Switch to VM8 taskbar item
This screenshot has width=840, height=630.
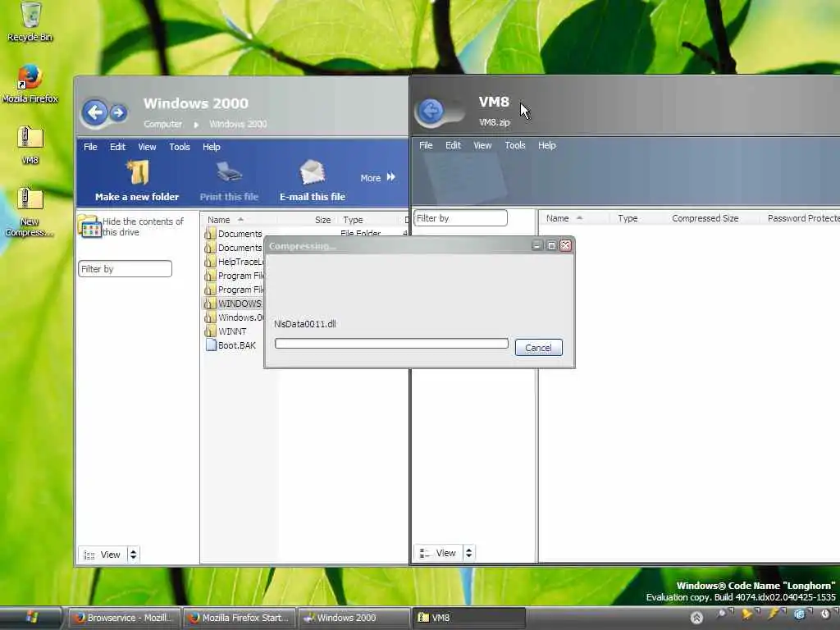[468, 618]
